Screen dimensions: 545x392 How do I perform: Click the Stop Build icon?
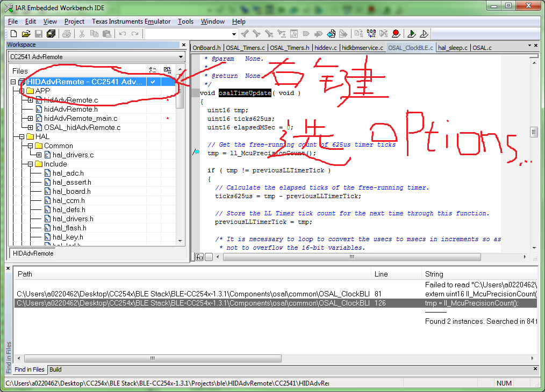click(383, 34)
